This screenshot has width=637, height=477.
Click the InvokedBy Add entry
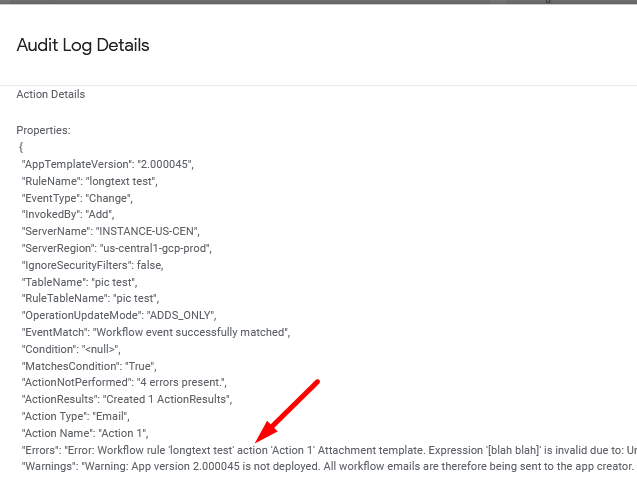pyautogui.click(x=68, y=214)
